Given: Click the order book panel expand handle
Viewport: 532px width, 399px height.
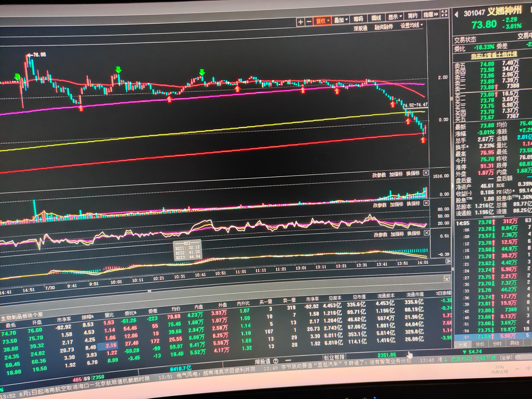Looking at the screenshot, I should [x=451, y=99].
